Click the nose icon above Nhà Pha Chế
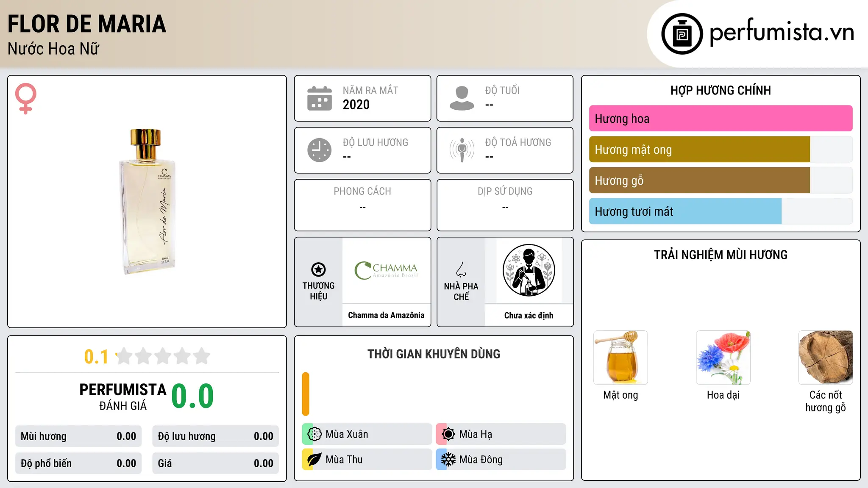The image size is (868, 488). [x=461, y=269]
